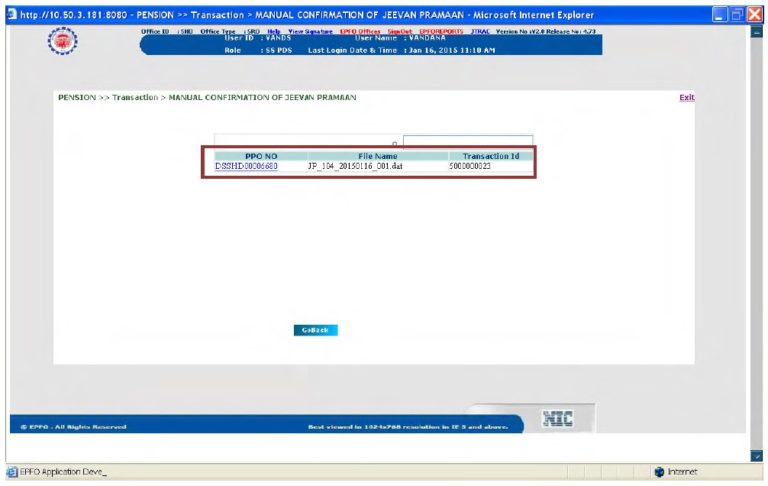Open PPO number DSSHD00006680 link
The height and width of the screenshot is (486, 768).
point(246,166)
